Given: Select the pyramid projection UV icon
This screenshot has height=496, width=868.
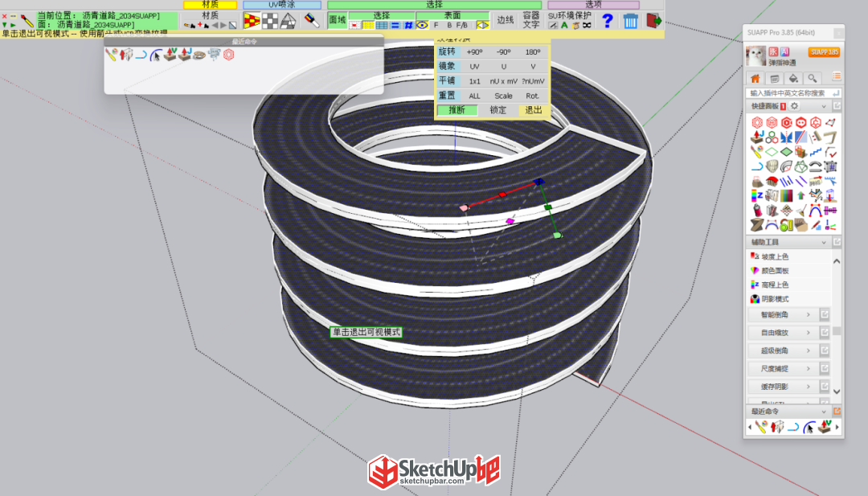Looking at the screenshot, I should click(288, 21).
